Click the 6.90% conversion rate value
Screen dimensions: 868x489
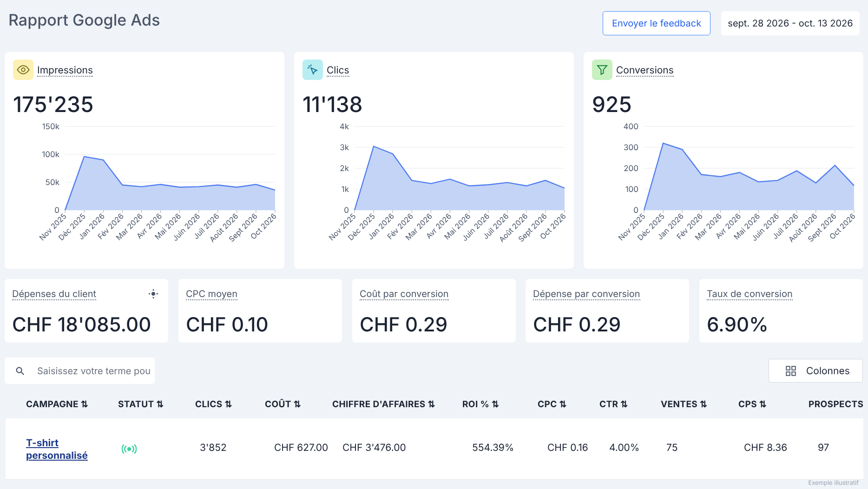[737, 324]
